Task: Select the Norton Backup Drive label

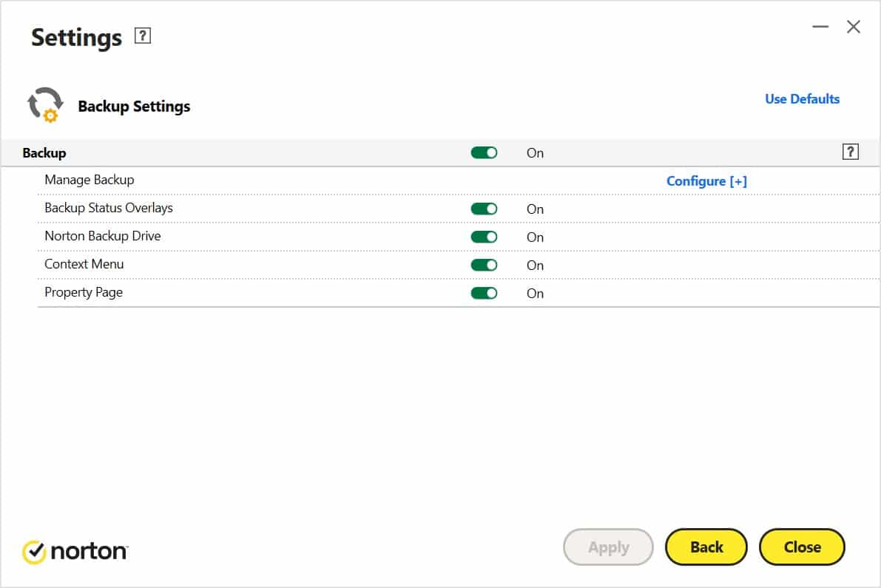Action: pyautogui.click(x=102, y=236)
